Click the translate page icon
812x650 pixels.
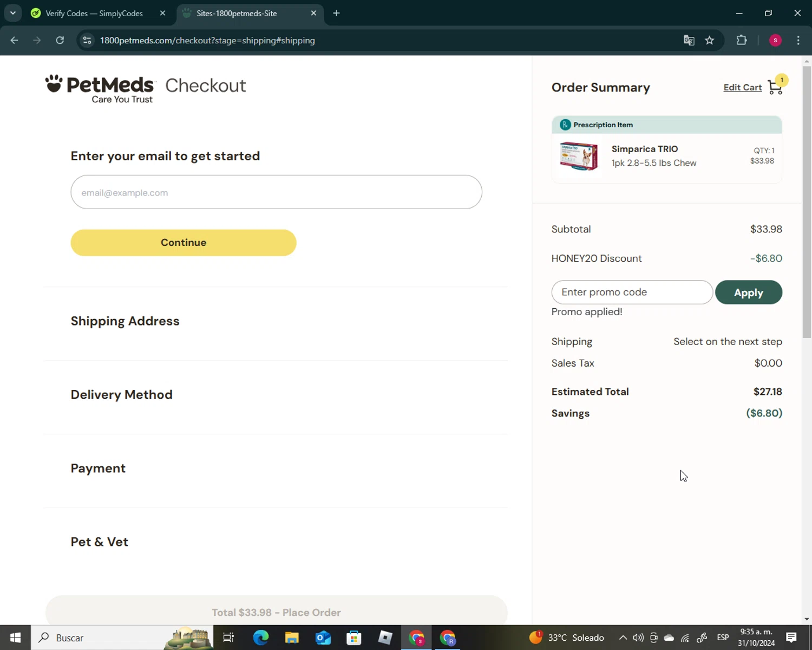[689, 40]
